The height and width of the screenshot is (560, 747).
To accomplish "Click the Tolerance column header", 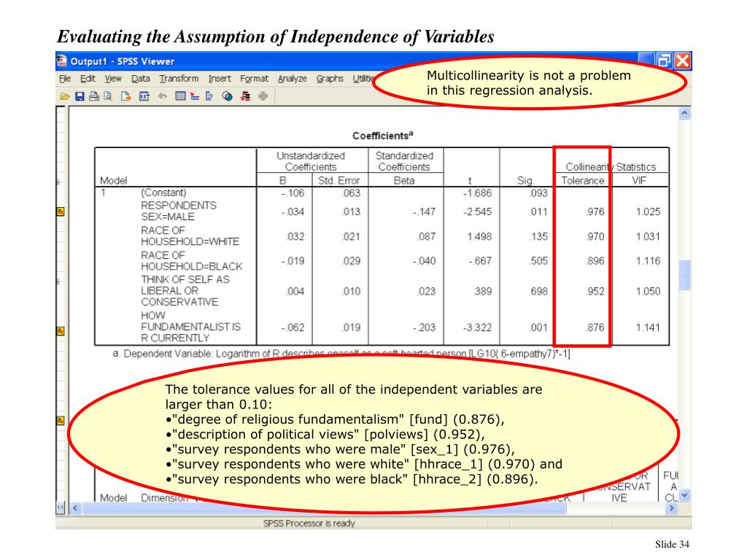I will click(x=582, y=181).
